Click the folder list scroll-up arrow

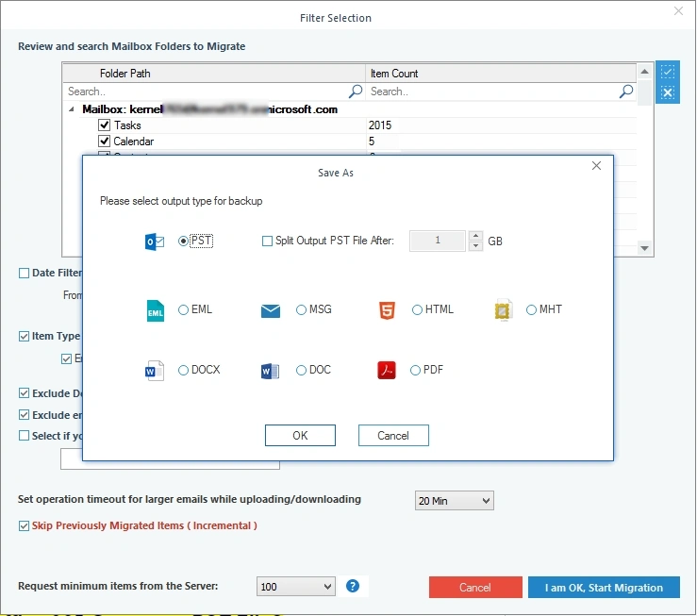644,72
